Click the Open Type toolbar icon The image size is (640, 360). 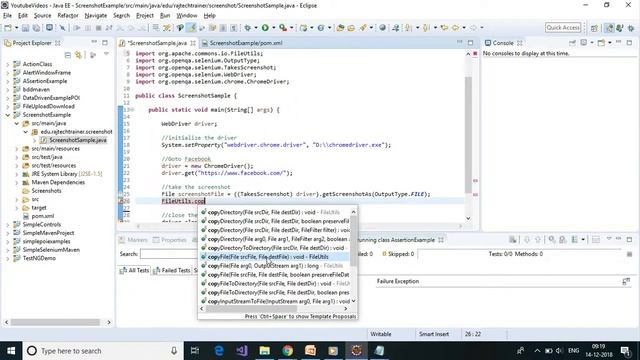(340, 28)
